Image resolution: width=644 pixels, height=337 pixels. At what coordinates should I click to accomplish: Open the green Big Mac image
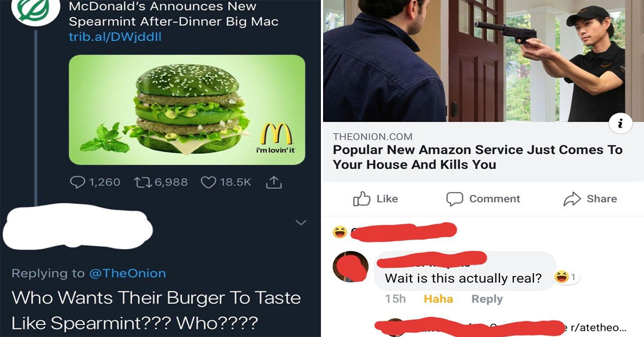point(187,109)
